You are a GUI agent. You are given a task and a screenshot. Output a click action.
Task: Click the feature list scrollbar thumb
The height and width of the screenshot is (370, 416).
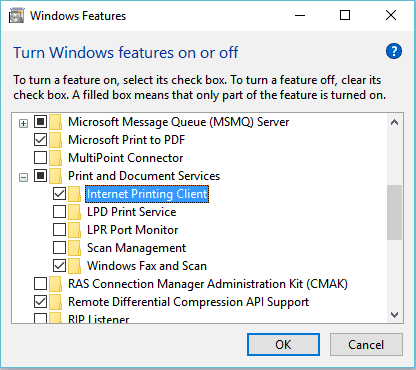click(x=395, y=212)
